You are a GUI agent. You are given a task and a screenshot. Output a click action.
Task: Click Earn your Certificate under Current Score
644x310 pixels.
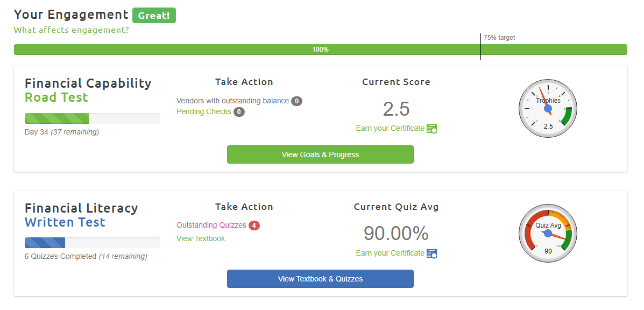click(390, 129)
